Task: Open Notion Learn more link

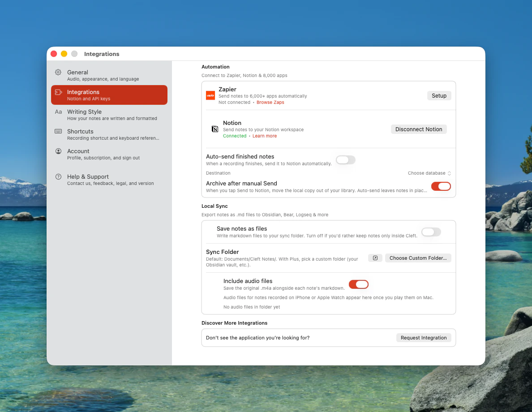Action: tap(264, 136)
